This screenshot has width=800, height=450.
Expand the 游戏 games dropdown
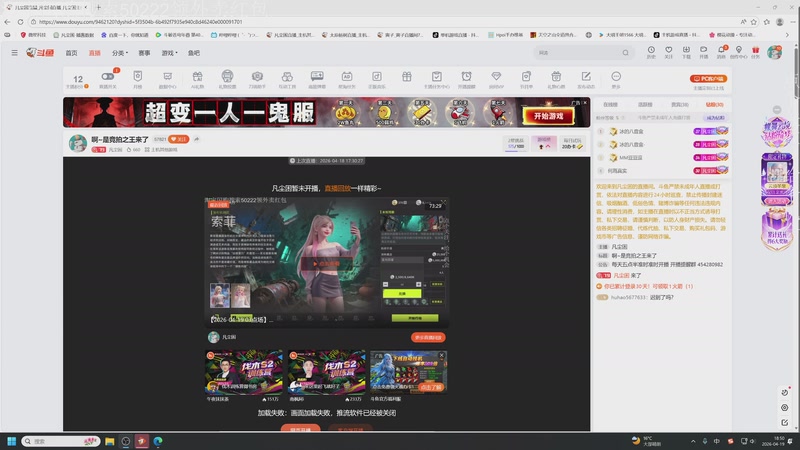(169, 53)
